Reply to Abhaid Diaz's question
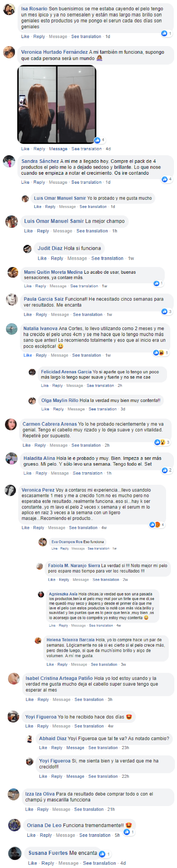Image resolution: width=177 pixels, height=868 pixels. 57,747
